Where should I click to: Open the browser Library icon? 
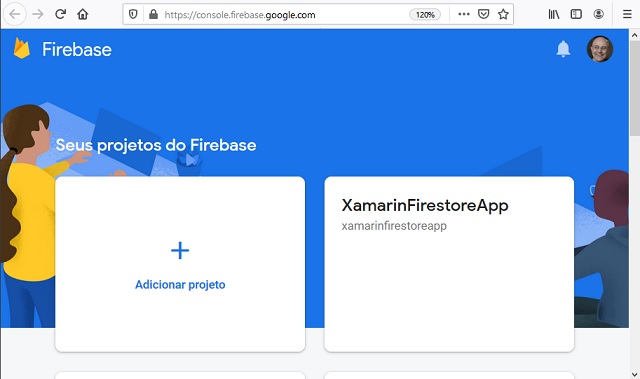click(x=554, y=14)
